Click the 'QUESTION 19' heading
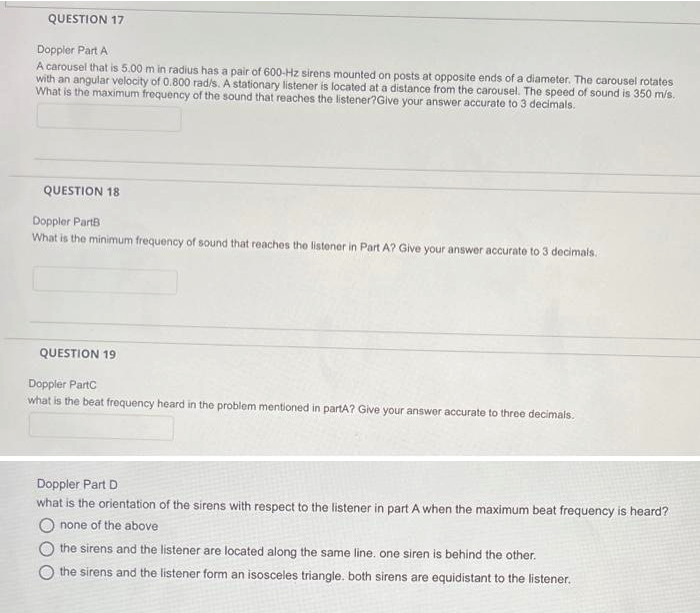 [x=78, y=354]
